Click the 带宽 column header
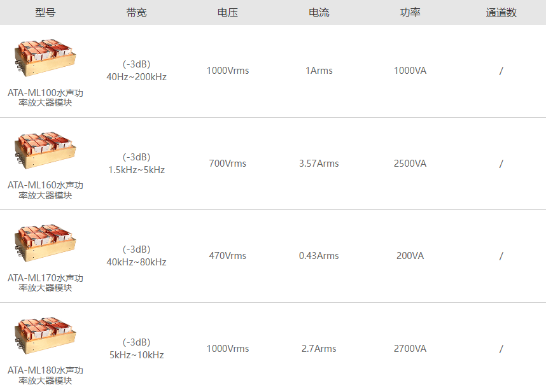 136,13
